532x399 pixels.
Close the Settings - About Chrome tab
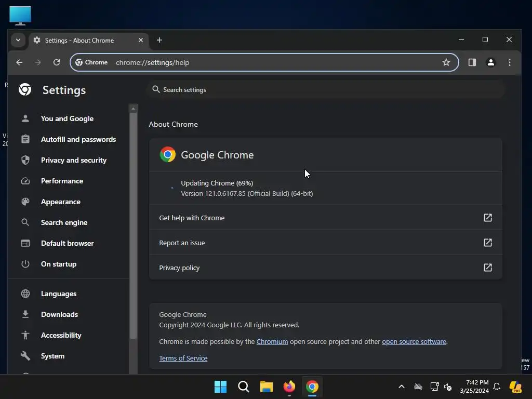[x=140, y=40]
